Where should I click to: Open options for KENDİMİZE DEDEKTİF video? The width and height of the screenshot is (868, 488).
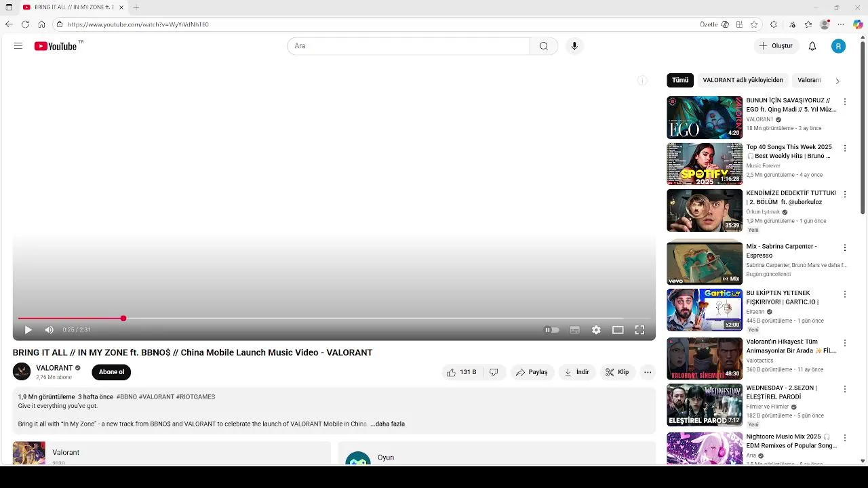pos(845,194)
